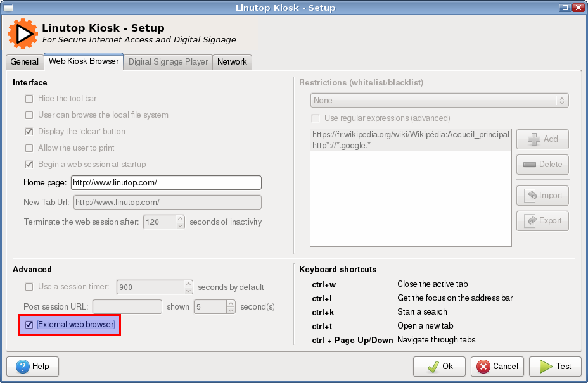Click 'For Secure Internet Access and Digital Signage' subtitle

pyautogui.click(x=139, y=40)
